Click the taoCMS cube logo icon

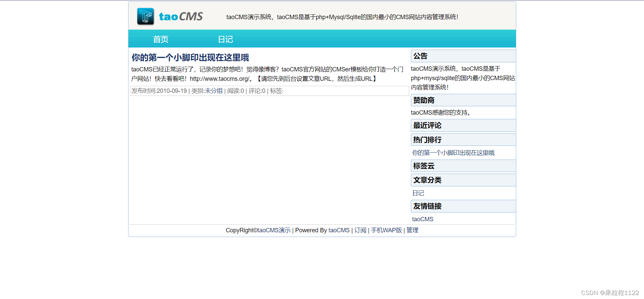click(x=145, y=16)
